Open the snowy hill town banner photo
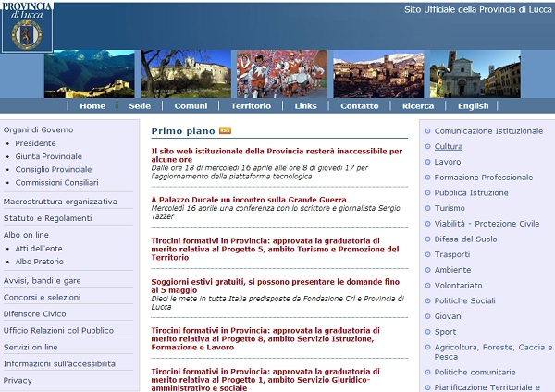The width and height of the screenshot is (555, 392). [378, 74]
